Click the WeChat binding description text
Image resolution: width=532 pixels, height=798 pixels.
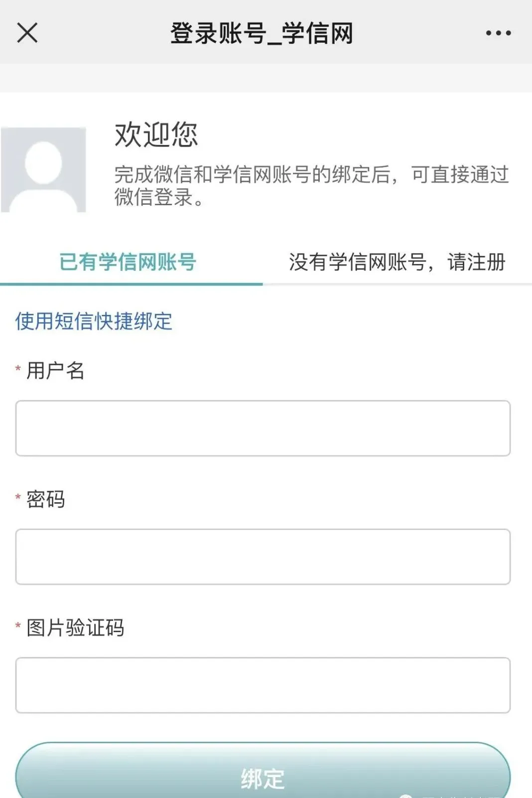311,185
